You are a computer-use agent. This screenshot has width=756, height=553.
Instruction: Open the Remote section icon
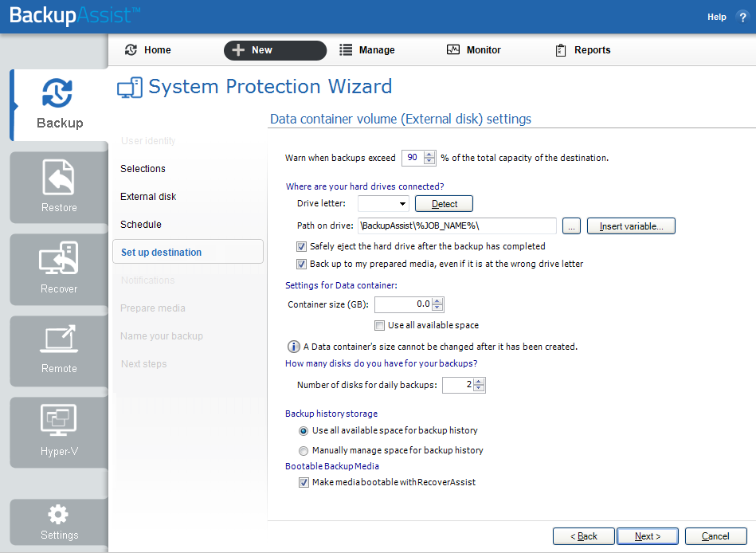click(x=59, y=339)
